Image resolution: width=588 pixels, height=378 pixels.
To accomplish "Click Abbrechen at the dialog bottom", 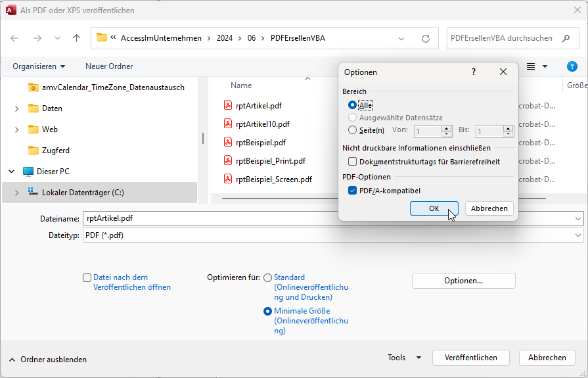I will pyautogui.click(x=547, y=358).
